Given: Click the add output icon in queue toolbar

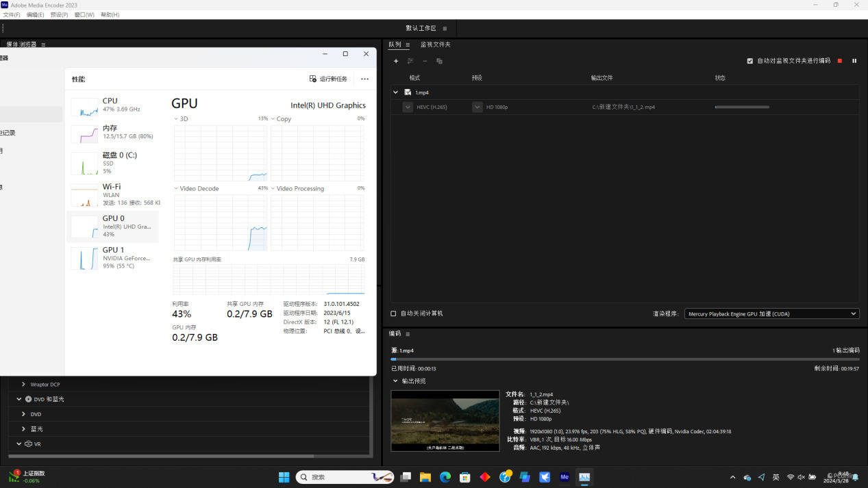Looking at the screenshot, I should (x=410, y=61).
